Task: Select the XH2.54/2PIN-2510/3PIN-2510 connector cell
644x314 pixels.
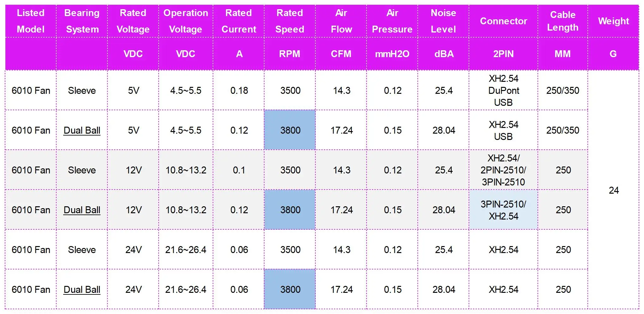Action: [x=503, y=170]
